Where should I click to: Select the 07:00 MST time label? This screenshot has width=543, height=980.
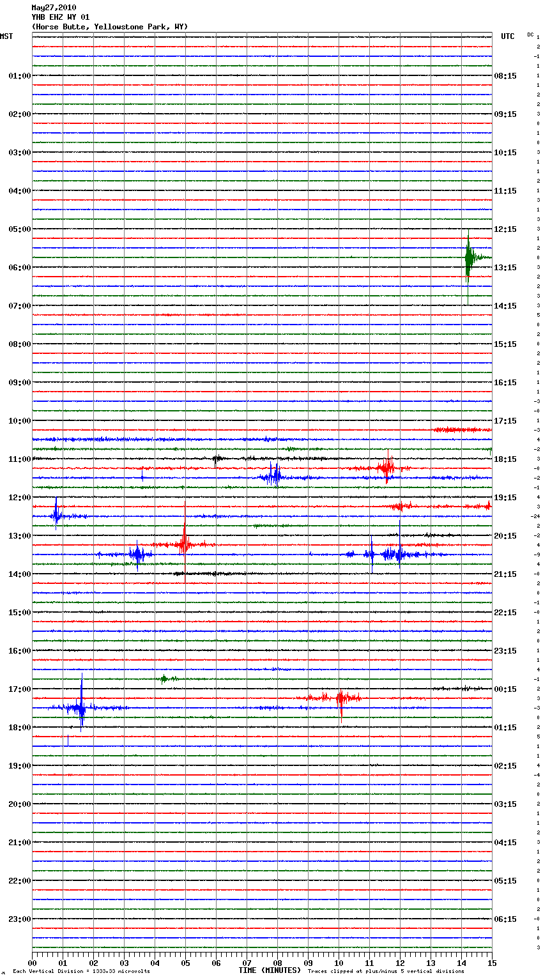tap(20, 306)
